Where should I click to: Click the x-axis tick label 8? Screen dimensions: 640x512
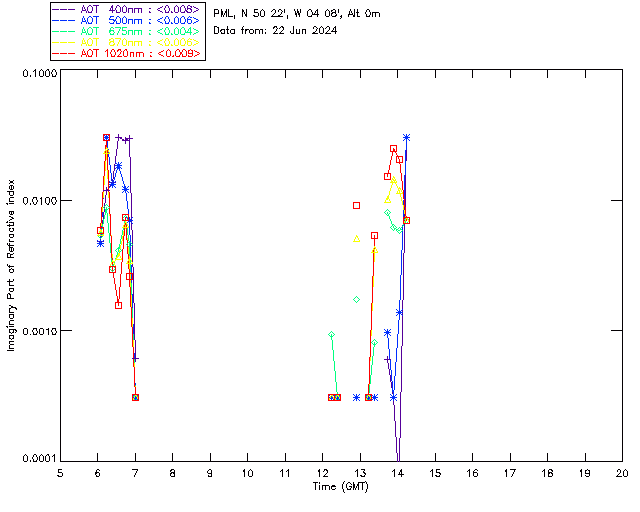(173, 473)
